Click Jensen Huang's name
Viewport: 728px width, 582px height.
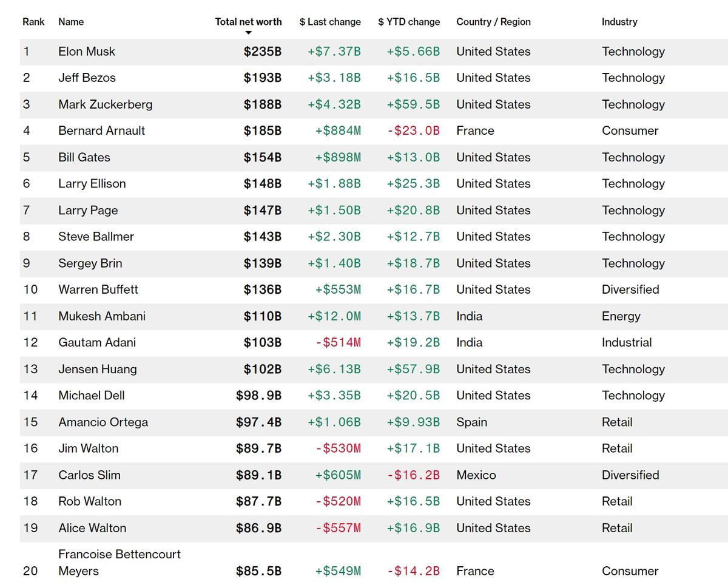[x=97, y=369]
